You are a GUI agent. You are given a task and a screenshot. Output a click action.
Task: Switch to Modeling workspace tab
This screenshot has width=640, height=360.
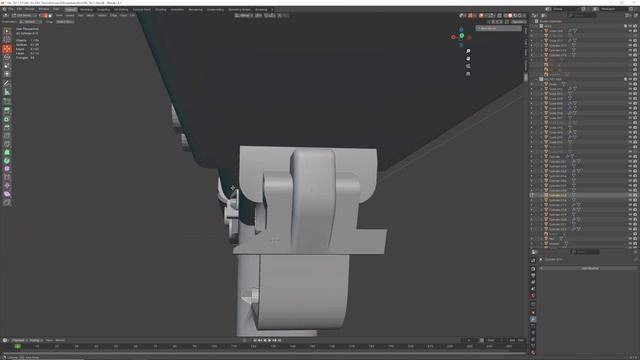pos(86,9)
